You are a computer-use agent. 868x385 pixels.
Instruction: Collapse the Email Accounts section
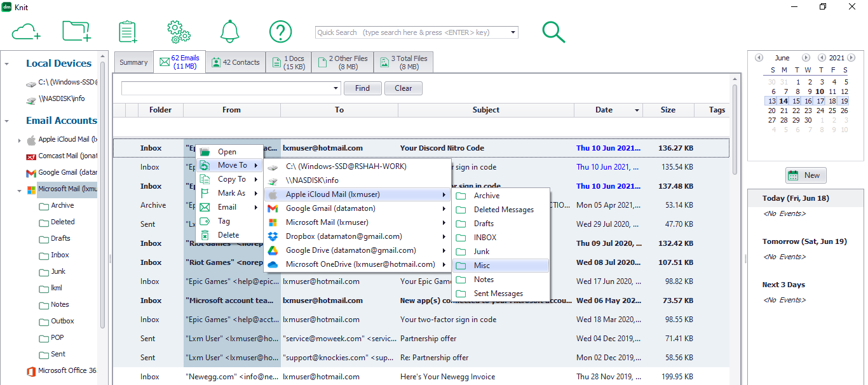click(x=7, y=121)
